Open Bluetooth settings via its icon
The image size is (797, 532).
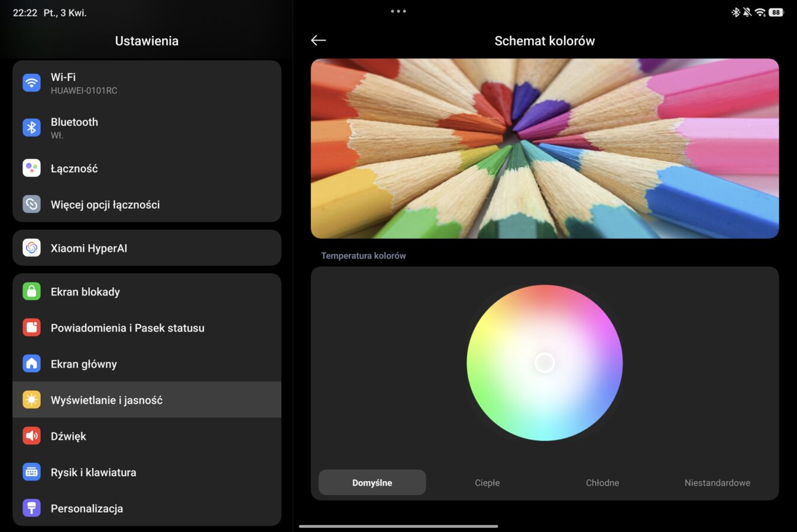point(31,128)
